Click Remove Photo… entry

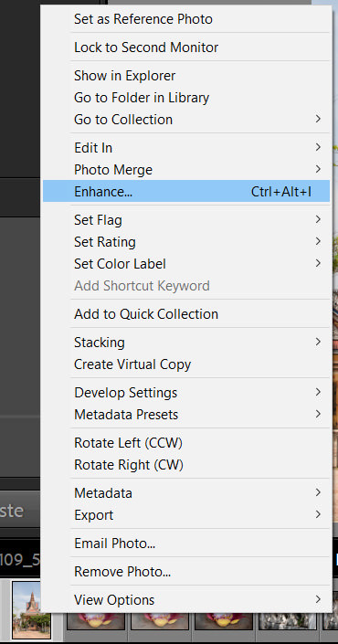click(186, 571)
